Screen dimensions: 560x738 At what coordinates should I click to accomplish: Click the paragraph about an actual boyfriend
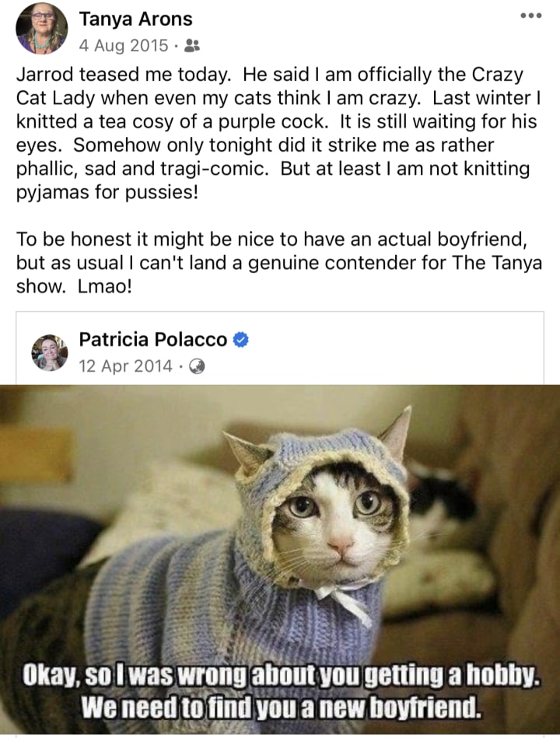pyautogui.click(x=278, y=263)
